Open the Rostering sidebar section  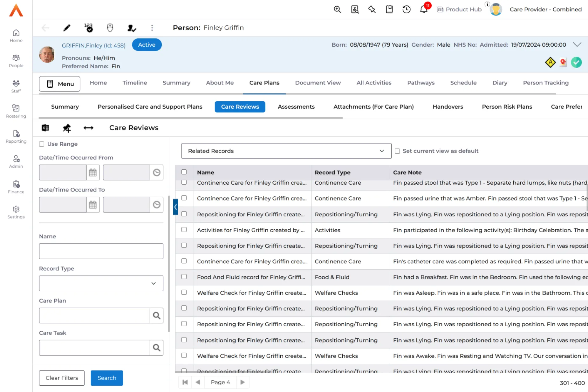(x=16, y=111)
